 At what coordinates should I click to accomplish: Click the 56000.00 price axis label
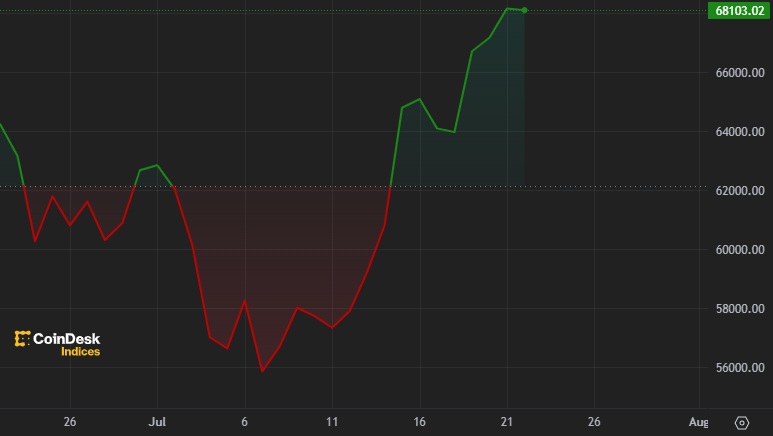[x=739, y=368]
